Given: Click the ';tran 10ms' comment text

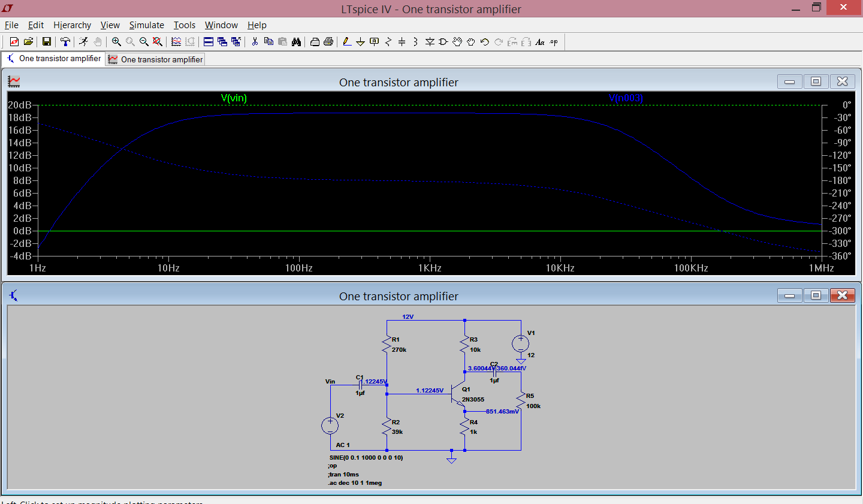Looking at the screenshot, I should click(343, 475).
